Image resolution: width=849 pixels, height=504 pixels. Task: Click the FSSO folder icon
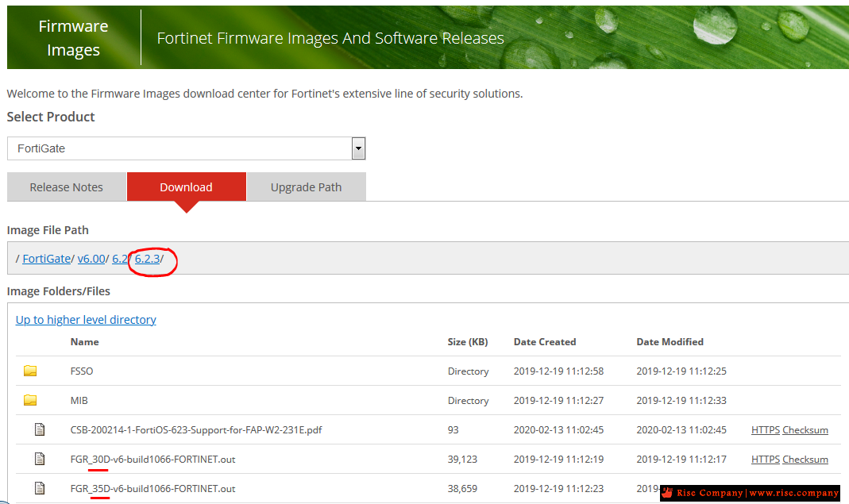click(30, 371)
